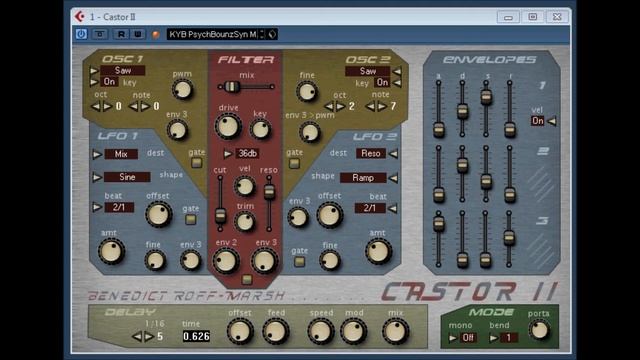Click the filter mix horizontal slider

click(246, 87)
